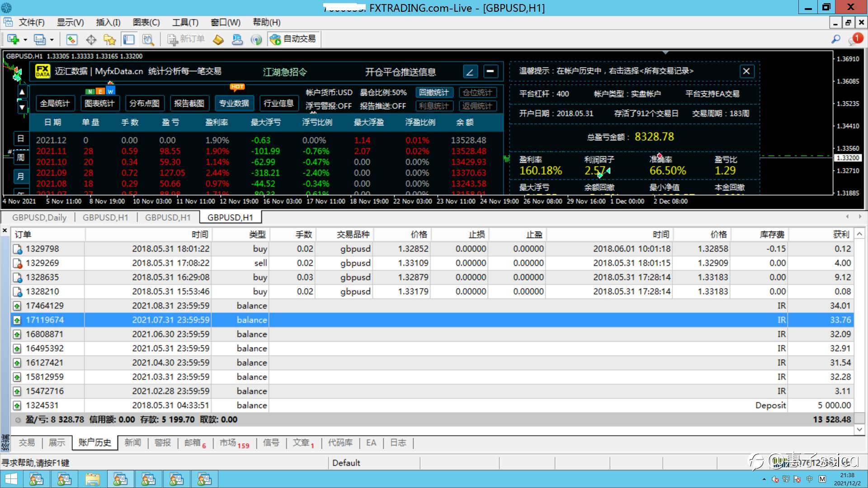Switch to the 交易 terminal tab
The height and width of the screenshot is (488, 868).
[x=27, y=443]
